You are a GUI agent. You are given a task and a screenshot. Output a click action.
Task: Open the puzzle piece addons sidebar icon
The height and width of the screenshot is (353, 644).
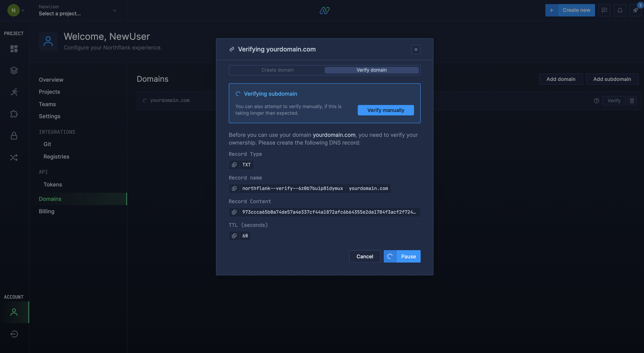[14, 114]
